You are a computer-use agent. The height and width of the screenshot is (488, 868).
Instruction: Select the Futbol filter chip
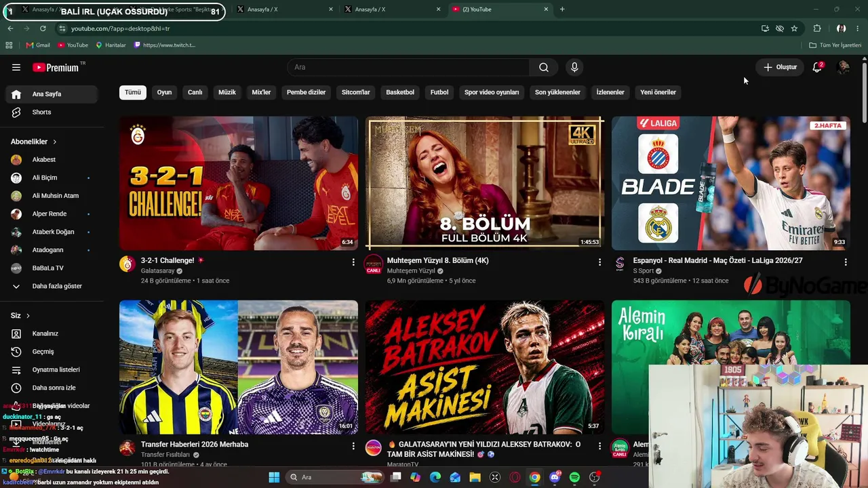[439, 92]
